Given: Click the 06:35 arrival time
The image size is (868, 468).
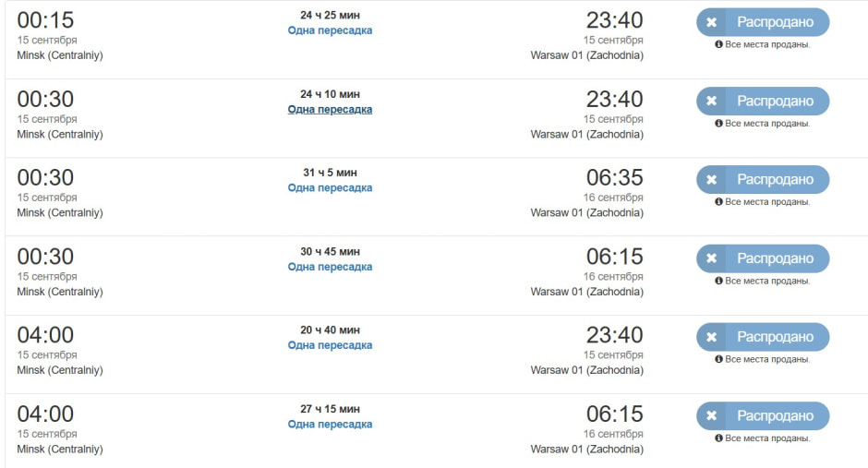Looking at the screenshot, I should tap(614, 177).
